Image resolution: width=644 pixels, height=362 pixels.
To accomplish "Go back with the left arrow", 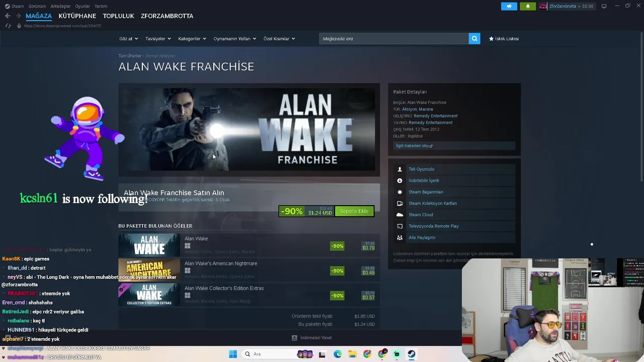I will (x=8, y=16).
